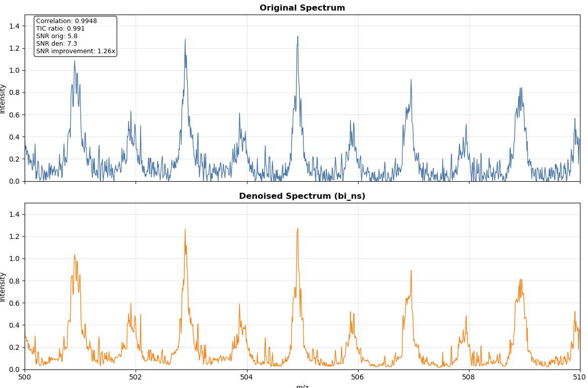Screen dimensions: 588x388
Task: Click the top plot's Intensity axis label
Action: (3, 98)
